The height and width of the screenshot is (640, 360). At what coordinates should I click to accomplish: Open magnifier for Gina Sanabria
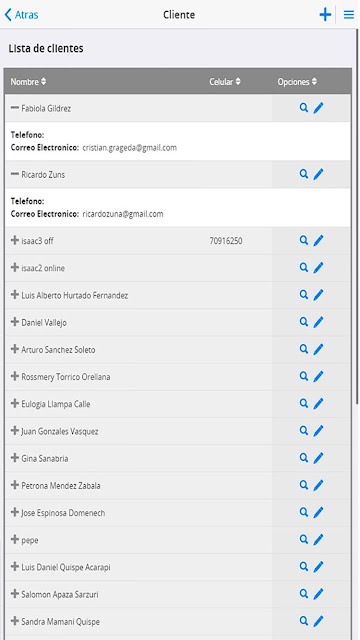(303, 458)
